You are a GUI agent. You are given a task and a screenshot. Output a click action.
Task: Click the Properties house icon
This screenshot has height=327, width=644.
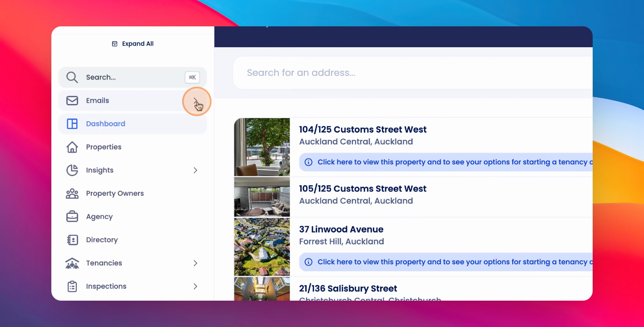[72, 147]
